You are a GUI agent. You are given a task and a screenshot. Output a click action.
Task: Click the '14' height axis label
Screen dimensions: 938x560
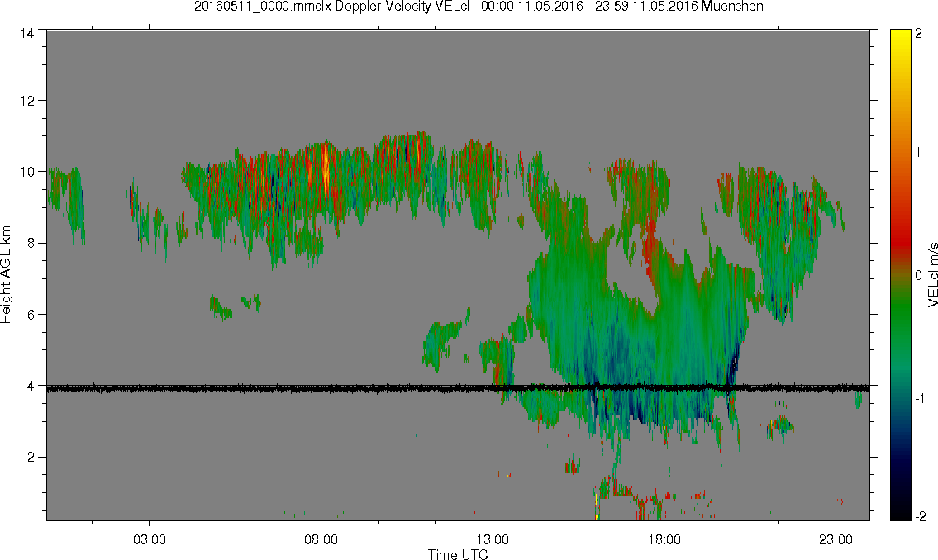point(27,34)
